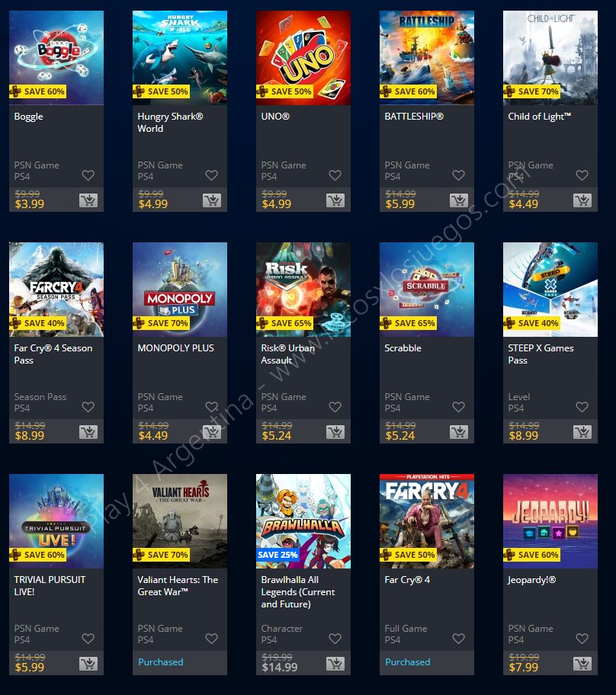Viewport: 616px width, 695px height.
Task: Add Boggle to the cart
Action: click(x=88, y=200)
